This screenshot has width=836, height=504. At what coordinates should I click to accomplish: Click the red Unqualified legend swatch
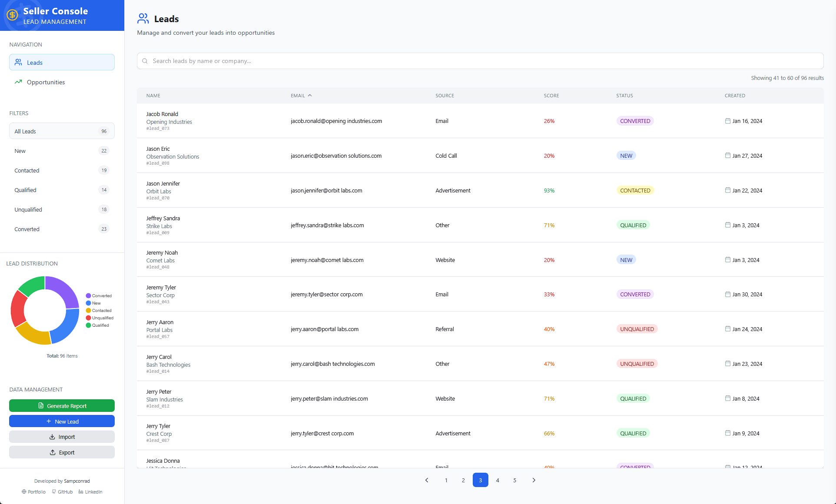[x=88, y=318]
